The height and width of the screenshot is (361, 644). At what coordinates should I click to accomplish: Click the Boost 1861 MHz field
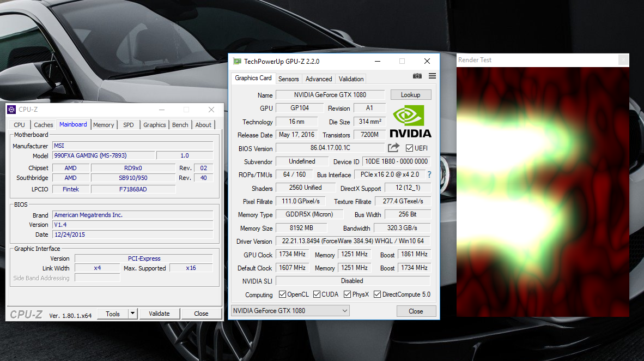point(414,254)
